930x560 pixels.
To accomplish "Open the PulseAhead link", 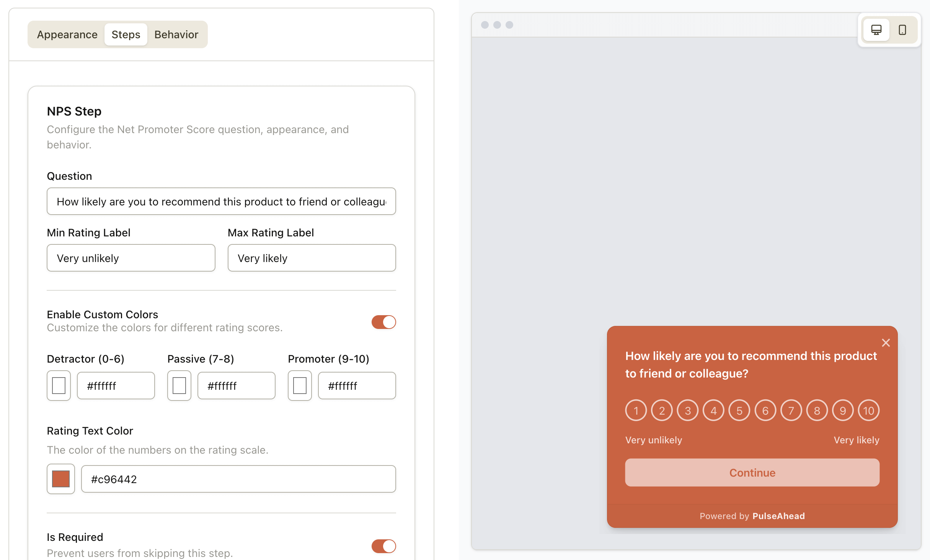I will [778, 516].
